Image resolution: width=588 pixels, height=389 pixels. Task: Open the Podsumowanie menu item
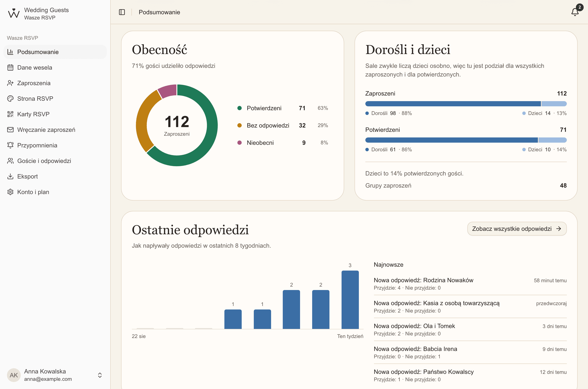[55, 52]
